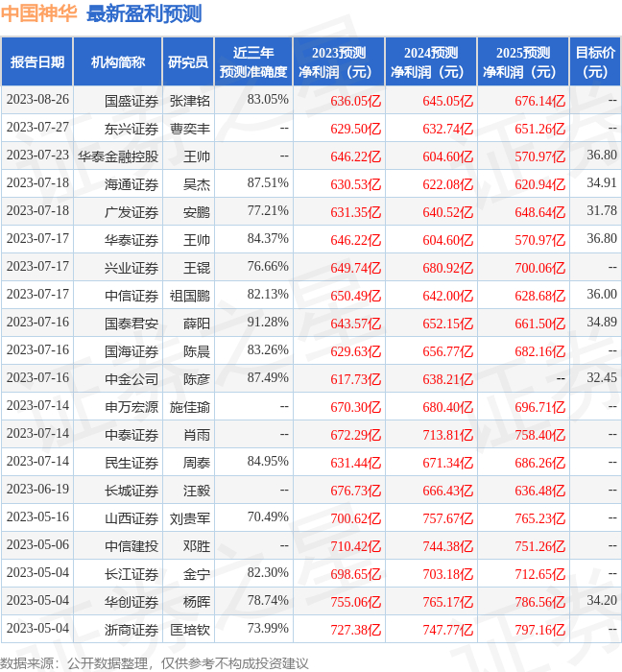Click the 2024预测净利润 column header

431,61
